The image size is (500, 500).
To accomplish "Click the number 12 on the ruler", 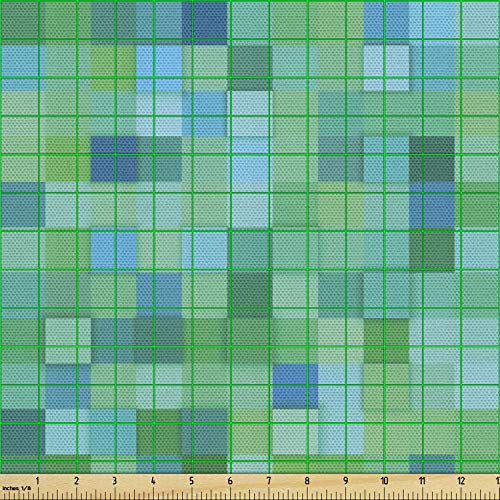I will (461, 481).
